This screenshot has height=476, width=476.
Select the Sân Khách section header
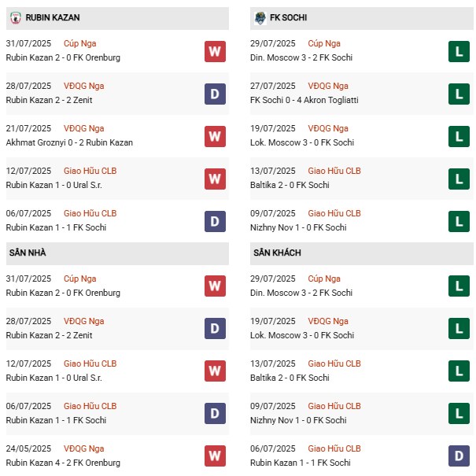[277, 253]
